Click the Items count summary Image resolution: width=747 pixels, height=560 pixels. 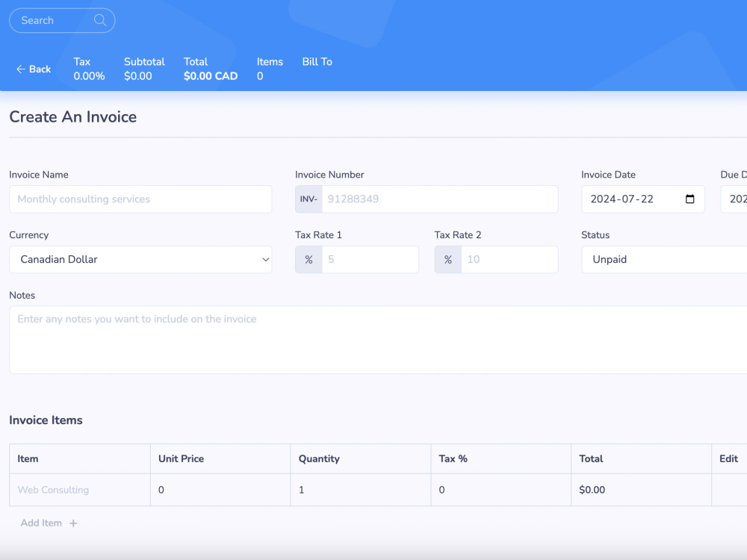click(270, 69)
